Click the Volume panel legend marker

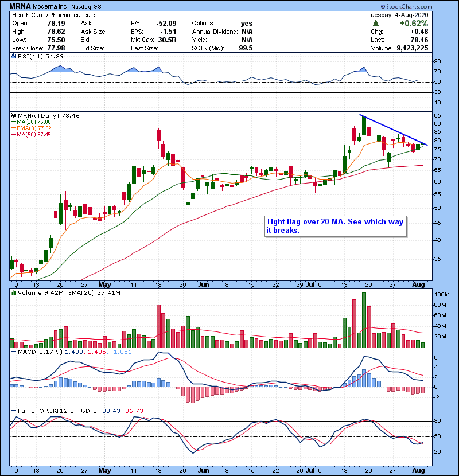[13, 292]
